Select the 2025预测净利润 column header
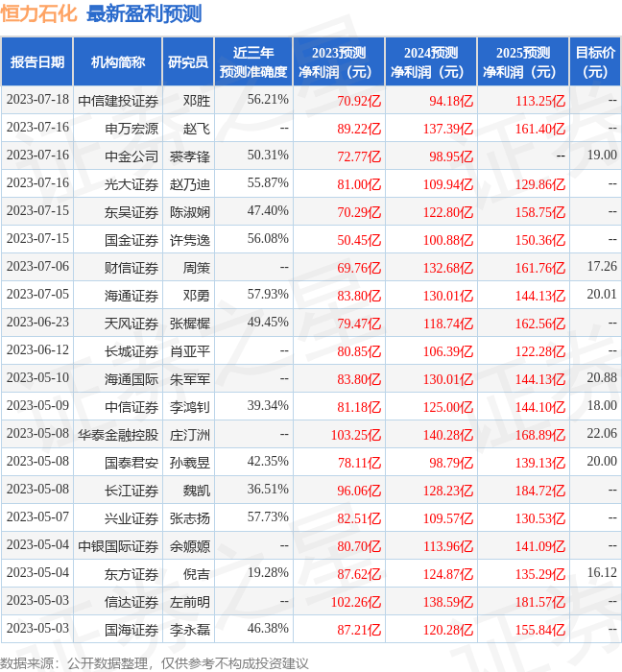 523,62
